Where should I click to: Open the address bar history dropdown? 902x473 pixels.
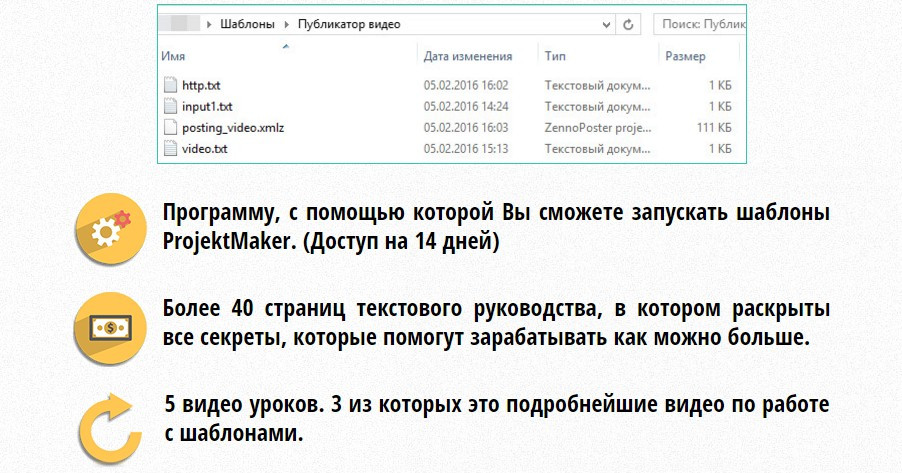[604, 23]
